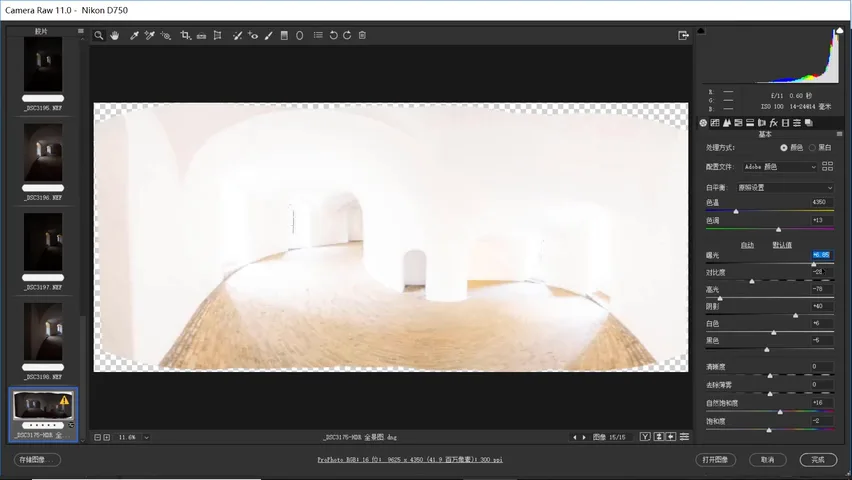The width and height of the screenshot is (852, 480).
Task: Open the Basic panel options menu
Action: pyautogui.click(x=840, y=134)
